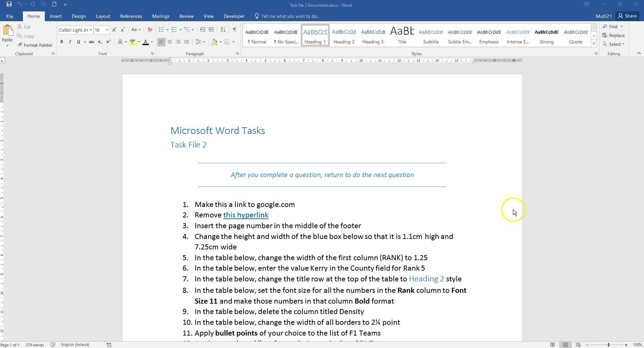Viewport: 644px width, 348px height.
Task: Toggle bold formatting
Action: pyautogui.click(x=62, y=42)
